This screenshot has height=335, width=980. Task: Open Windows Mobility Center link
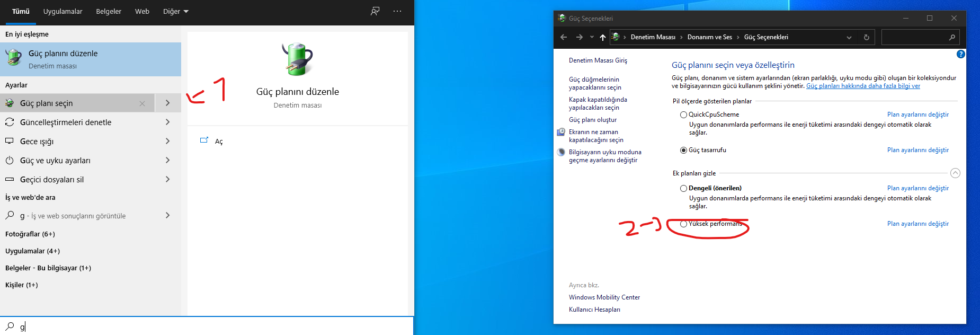click(x=604, y=297)
